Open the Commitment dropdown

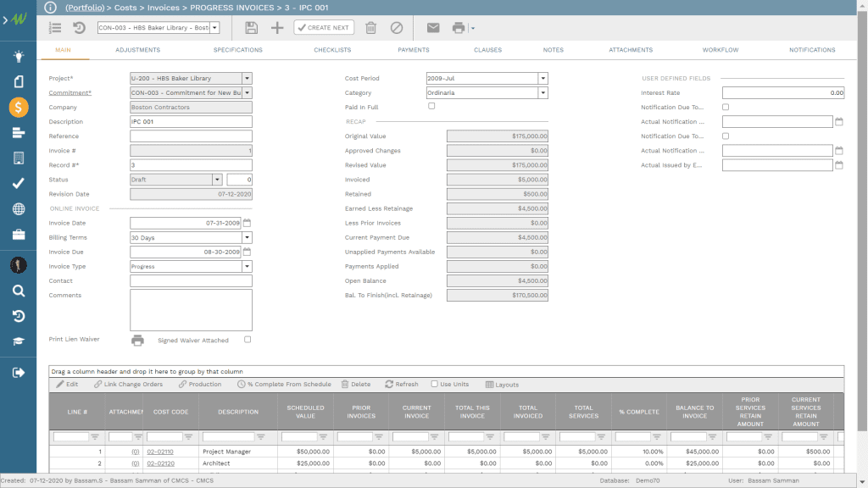tap(247, 92)
